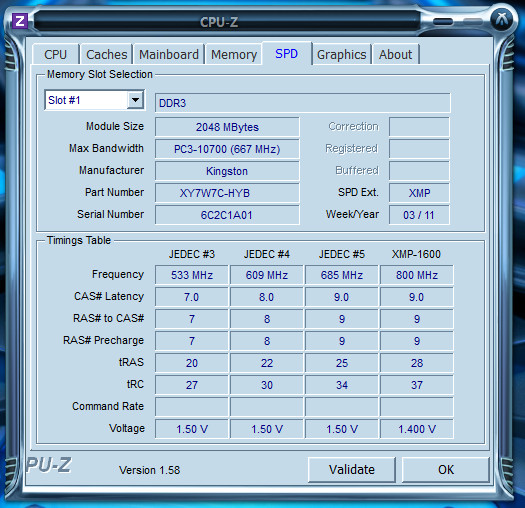Click the XMP-1600 column header
The height and width of the screenshot is (508, 525).
[416, 254]
